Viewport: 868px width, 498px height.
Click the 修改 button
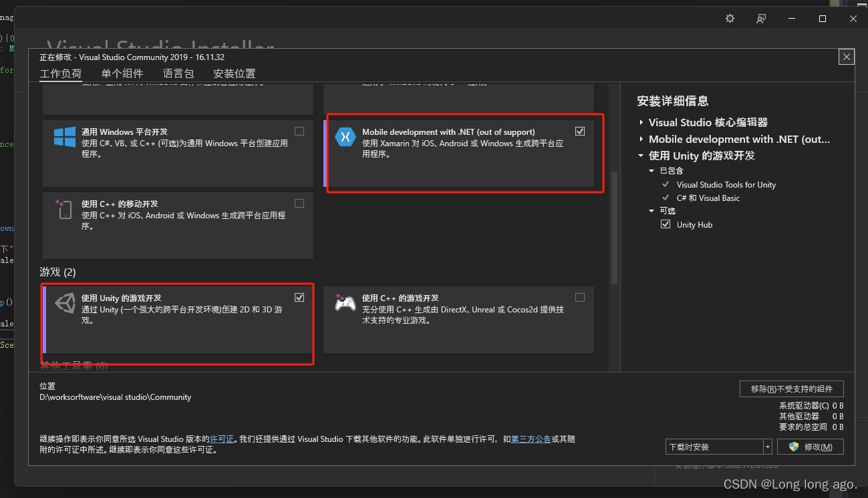[811, 447]
